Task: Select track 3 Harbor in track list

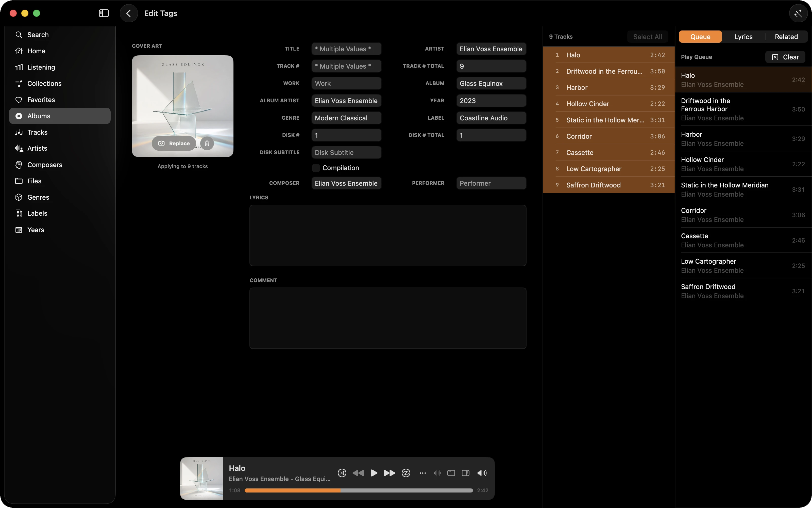Action: pos(609,87)
